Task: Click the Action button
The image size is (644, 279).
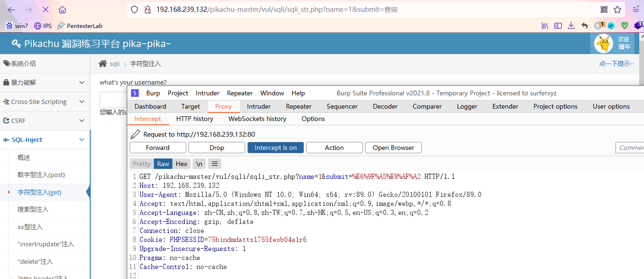Action: 334,148
